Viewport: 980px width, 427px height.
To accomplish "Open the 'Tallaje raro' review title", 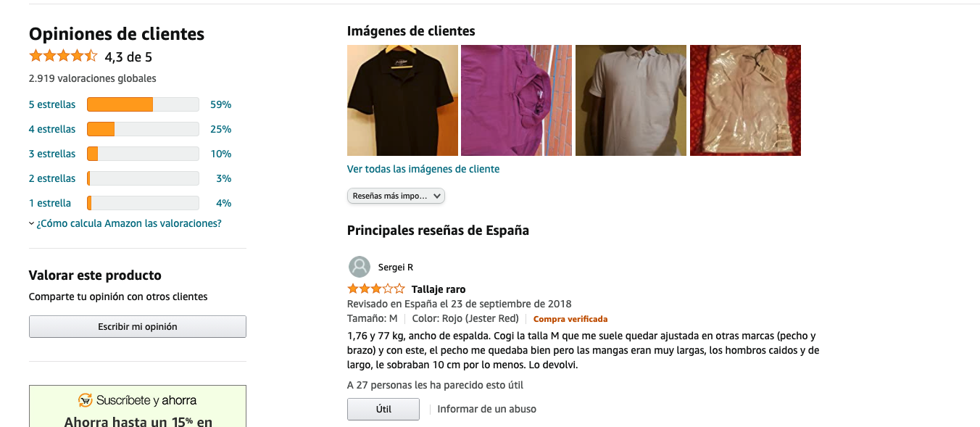I will (439, 289).
